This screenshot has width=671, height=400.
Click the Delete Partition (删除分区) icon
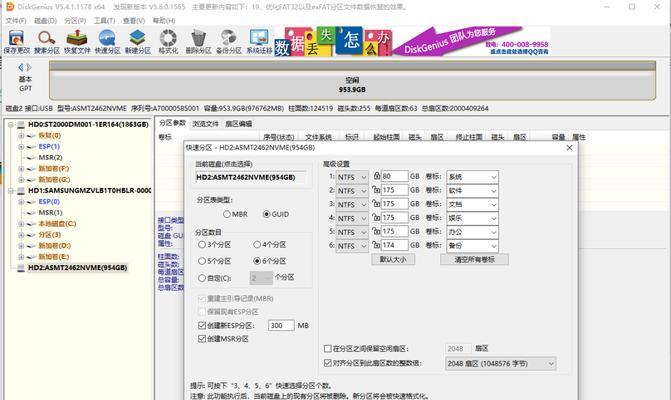(x=198, y=41)
